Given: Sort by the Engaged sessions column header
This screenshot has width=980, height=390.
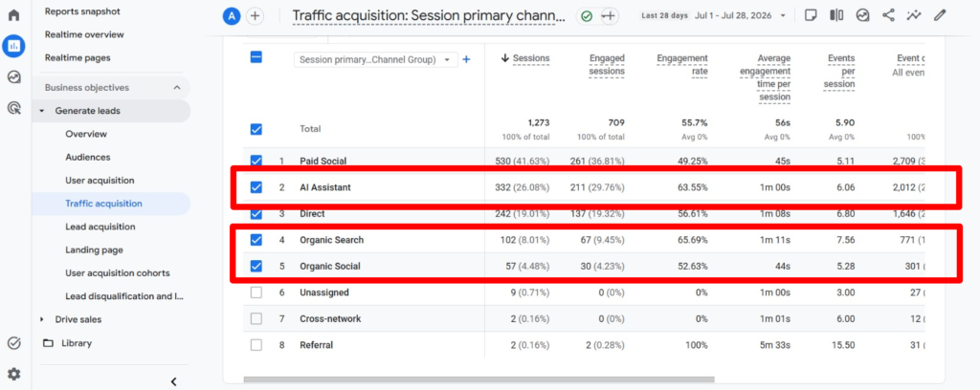Looking at the screenshot, I should 607,64.
